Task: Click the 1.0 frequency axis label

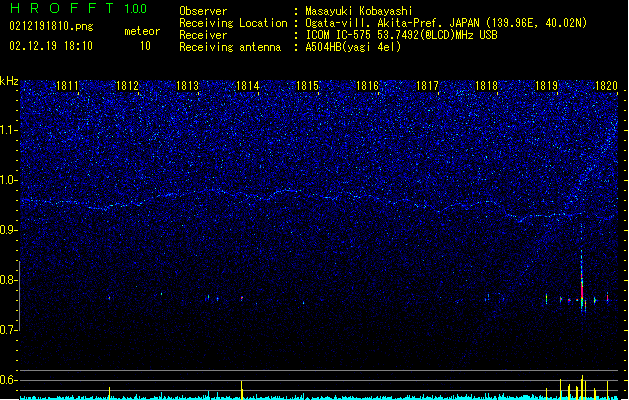Action: [9, 180]
